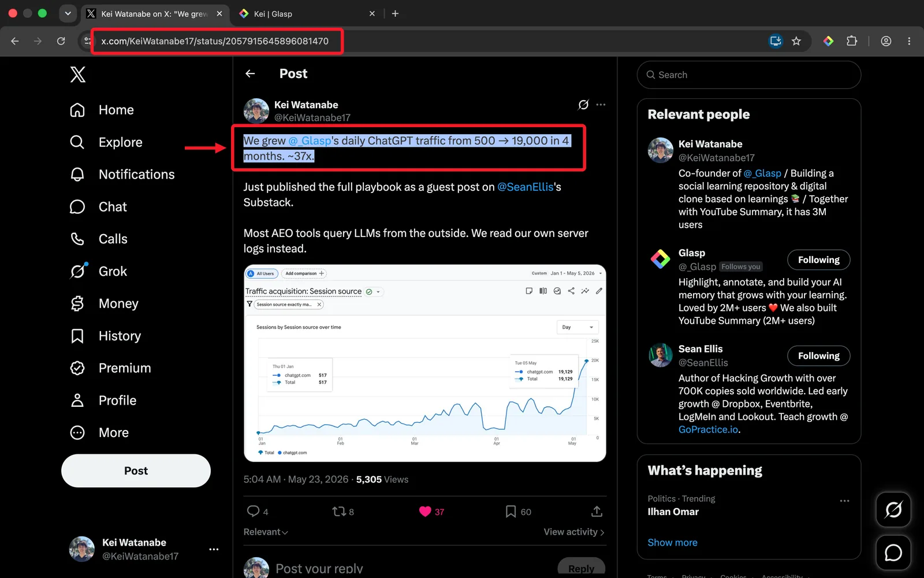Click the History bookmark icon
Screen dimensions: 924x578
pyautogui.click(x=77, y=336)
